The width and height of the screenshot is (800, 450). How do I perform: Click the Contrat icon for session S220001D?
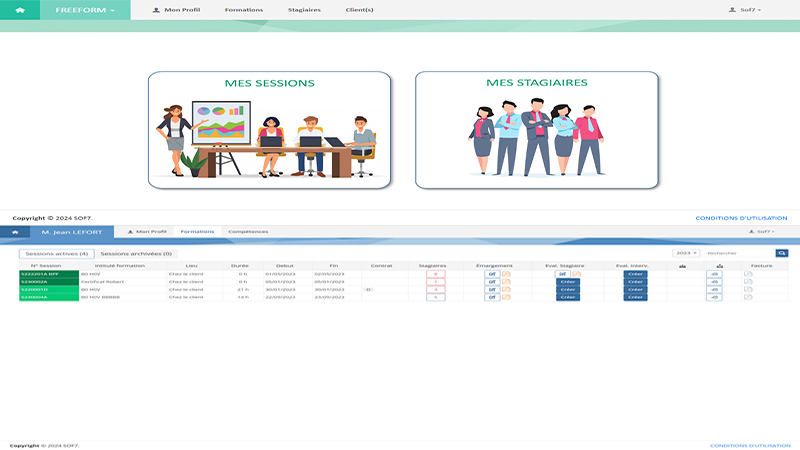point(368,289)
